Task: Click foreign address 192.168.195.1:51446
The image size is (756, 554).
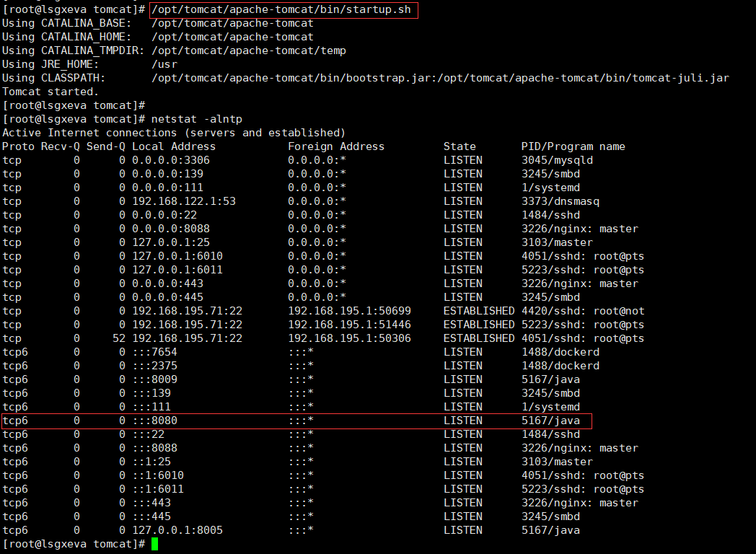Action: tap(350, 325)
